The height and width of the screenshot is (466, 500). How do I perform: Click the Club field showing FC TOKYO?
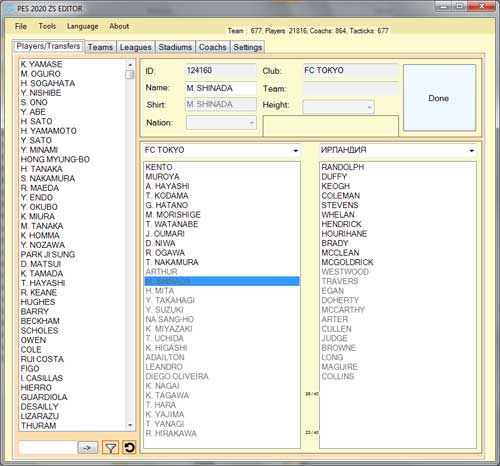(351, 70)
